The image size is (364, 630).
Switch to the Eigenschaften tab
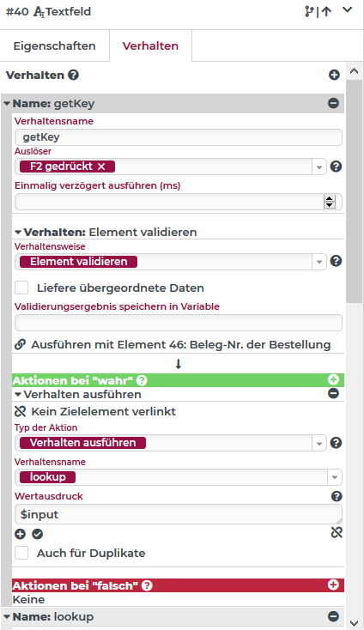(55, 45)
